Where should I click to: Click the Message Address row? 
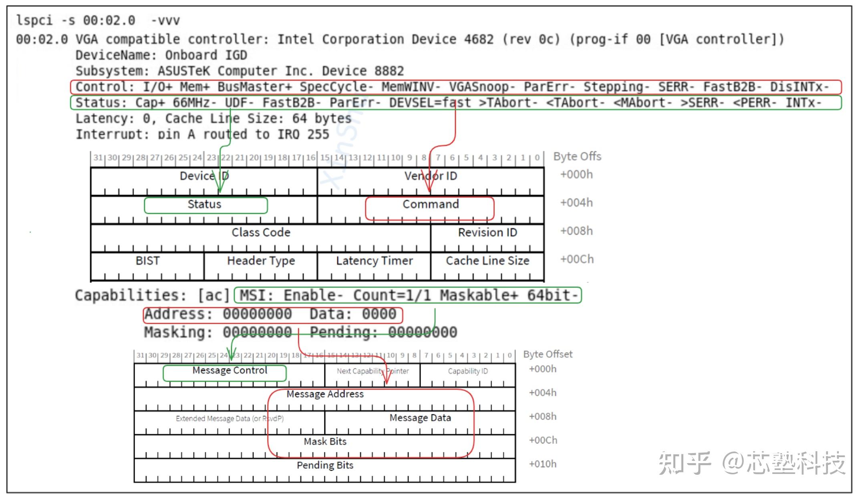[x=325, y=394]
